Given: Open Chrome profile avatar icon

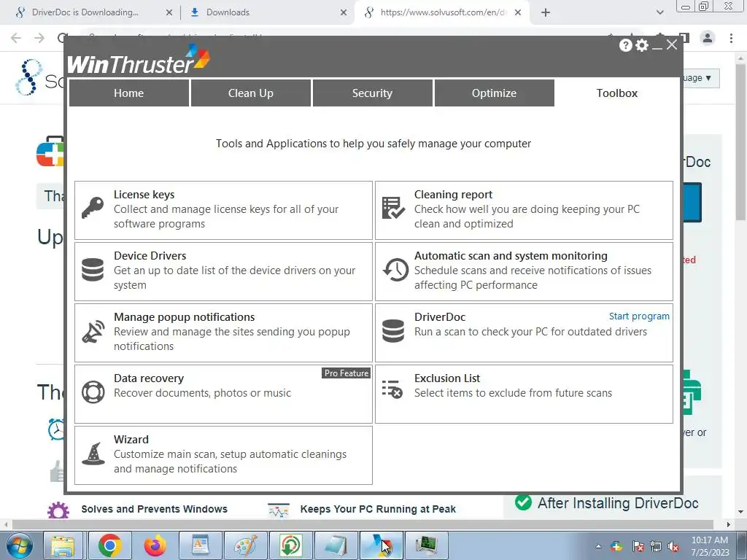Looking at the screenshot, I should [x=708, y=38].
